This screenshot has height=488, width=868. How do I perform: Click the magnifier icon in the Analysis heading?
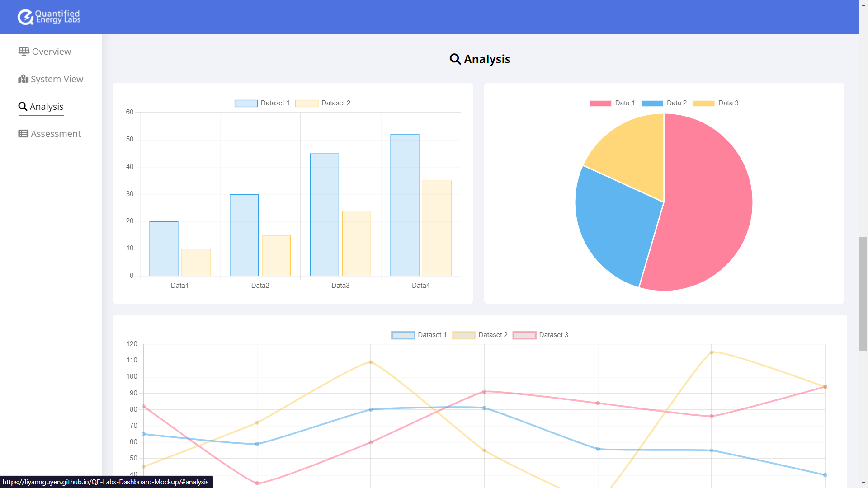pyautogui.click(x=455, y=59)
